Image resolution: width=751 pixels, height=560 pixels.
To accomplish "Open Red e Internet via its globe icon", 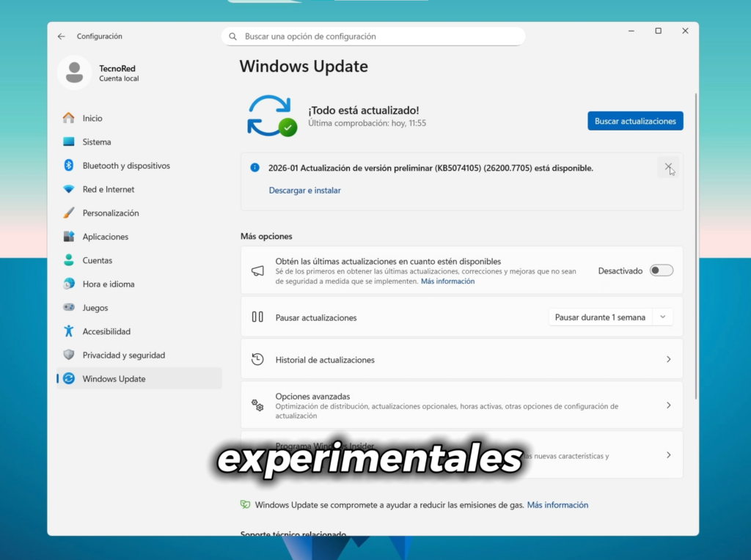I will [x=70, y=189].
